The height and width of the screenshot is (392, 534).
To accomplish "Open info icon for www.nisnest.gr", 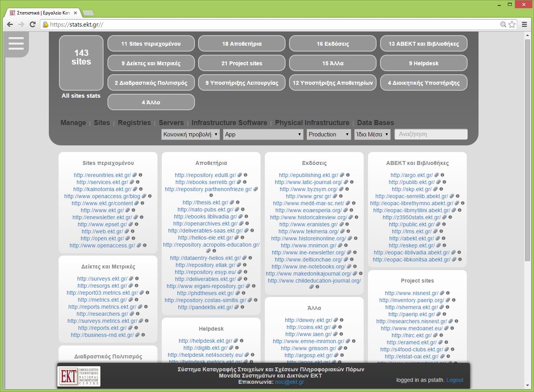I will click(x=448, y=293).
